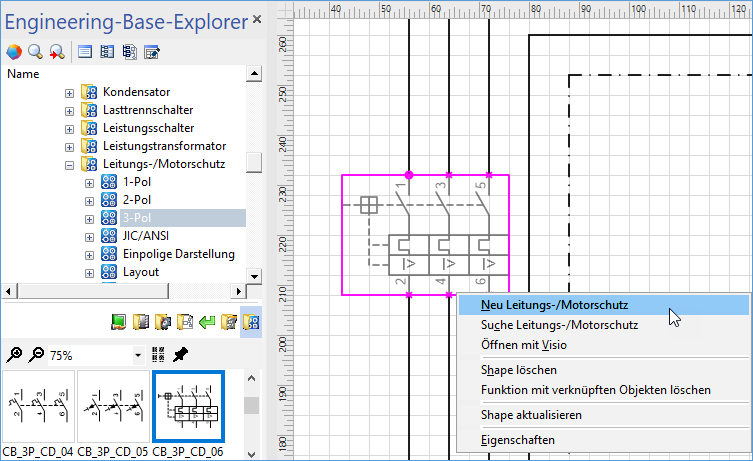Collapse the Leitungs-/Motorschutz tree node
The width and height of the screenshot is (753, 461).
coord(70,164)
